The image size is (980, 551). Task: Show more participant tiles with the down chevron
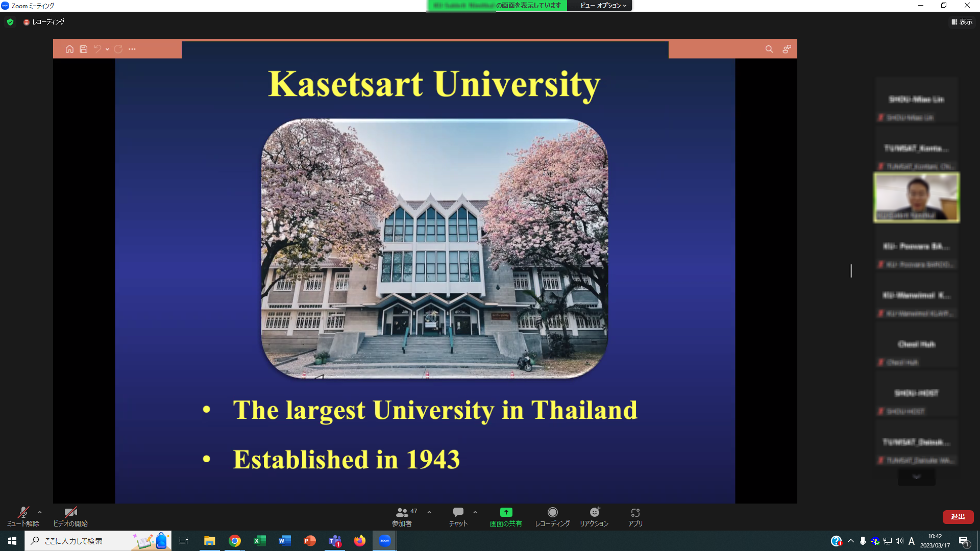pos(917,477)
